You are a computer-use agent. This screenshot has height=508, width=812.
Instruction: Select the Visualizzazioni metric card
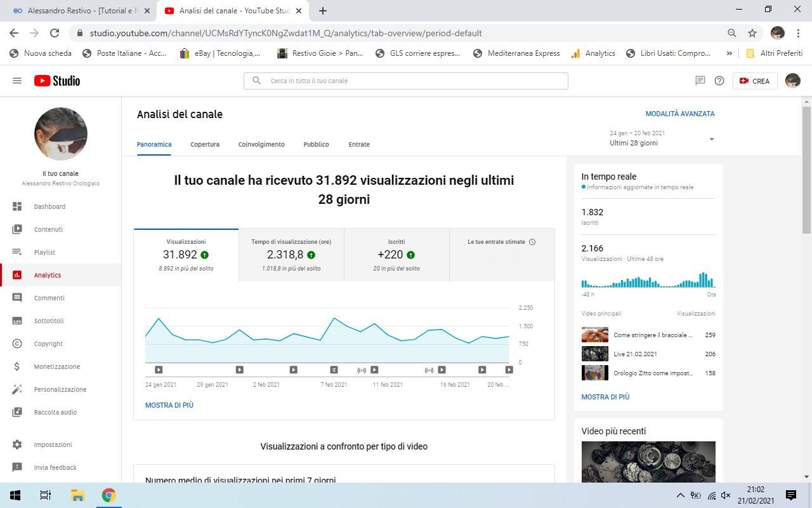click(186, 255)
